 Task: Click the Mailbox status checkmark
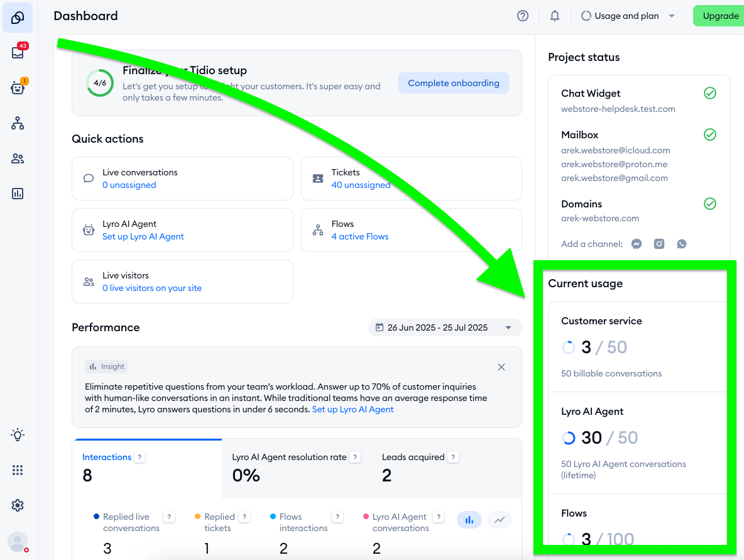[x=710, y=135]
